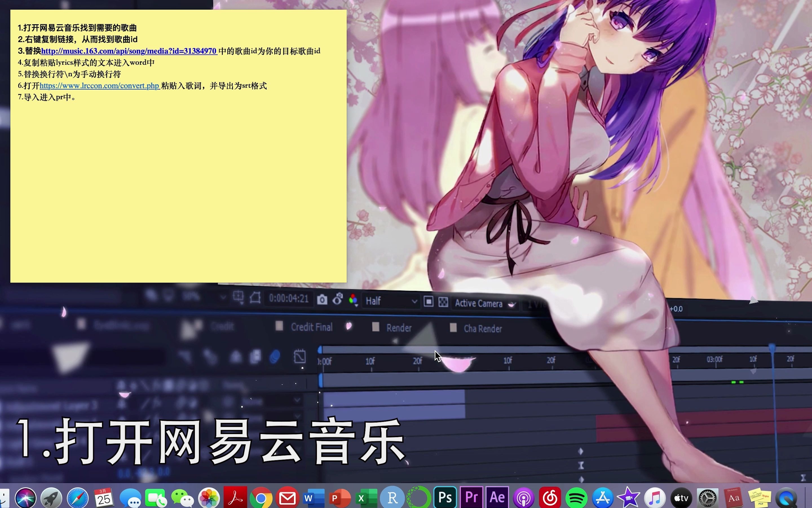Open the green Anaconda Navigator icon

tap(418, 498)
